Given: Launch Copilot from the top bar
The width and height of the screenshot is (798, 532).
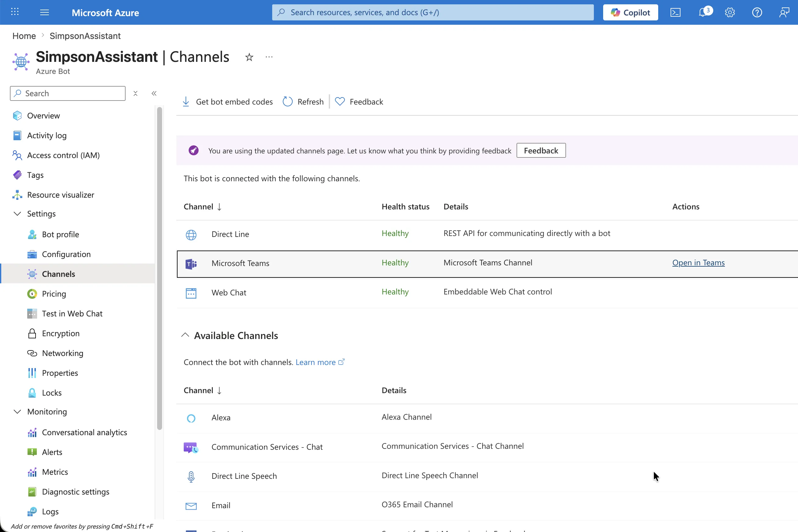Looking at the screenshot, I should pos(630,13).
